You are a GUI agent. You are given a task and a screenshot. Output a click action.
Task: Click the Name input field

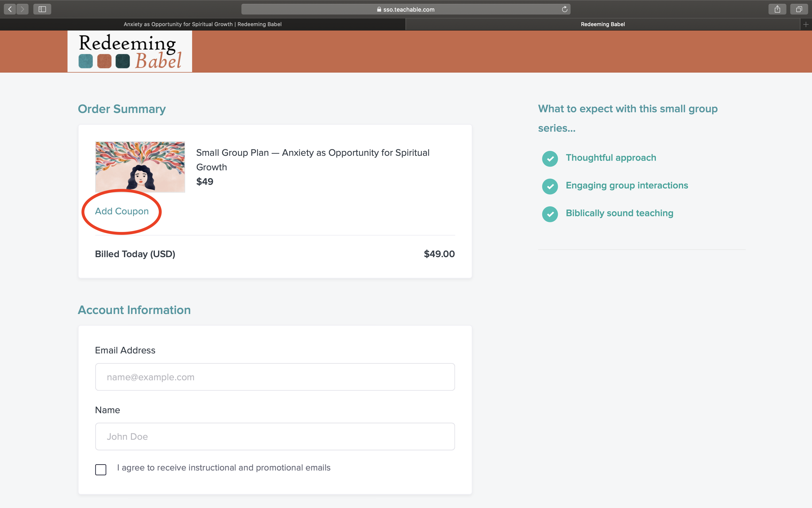click(x=275, y=436)
